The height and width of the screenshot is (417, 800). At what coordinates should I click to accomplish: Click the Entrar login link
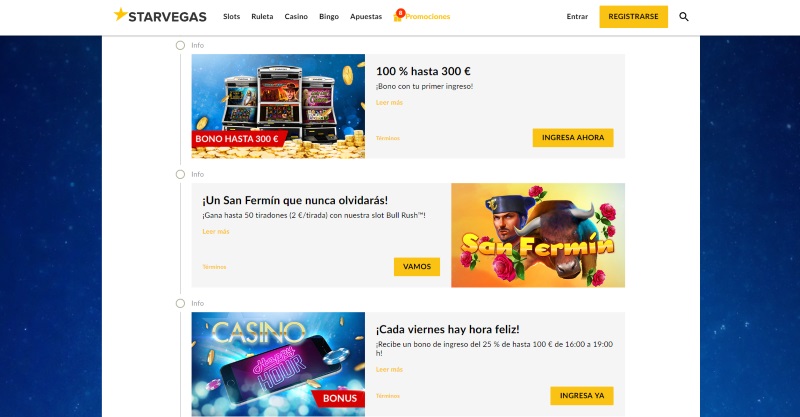(577, 16)
